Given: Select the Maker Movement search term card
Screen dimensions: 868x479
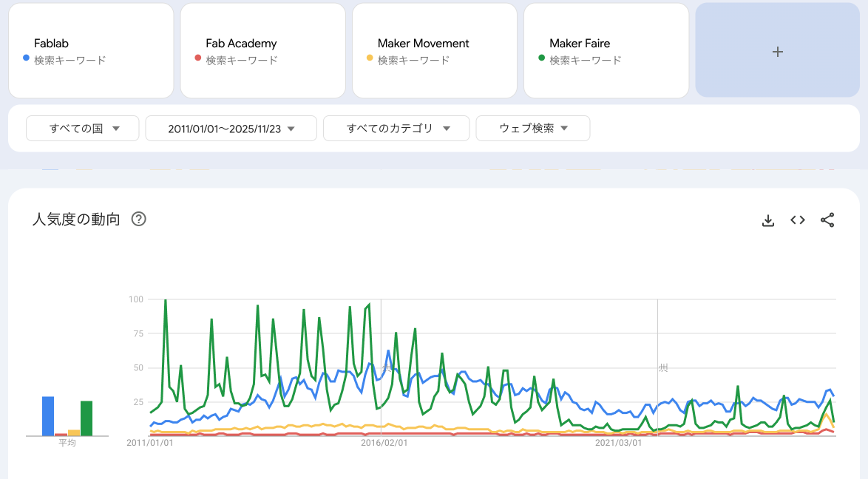Looking at the screenshot, I should 434,50.
